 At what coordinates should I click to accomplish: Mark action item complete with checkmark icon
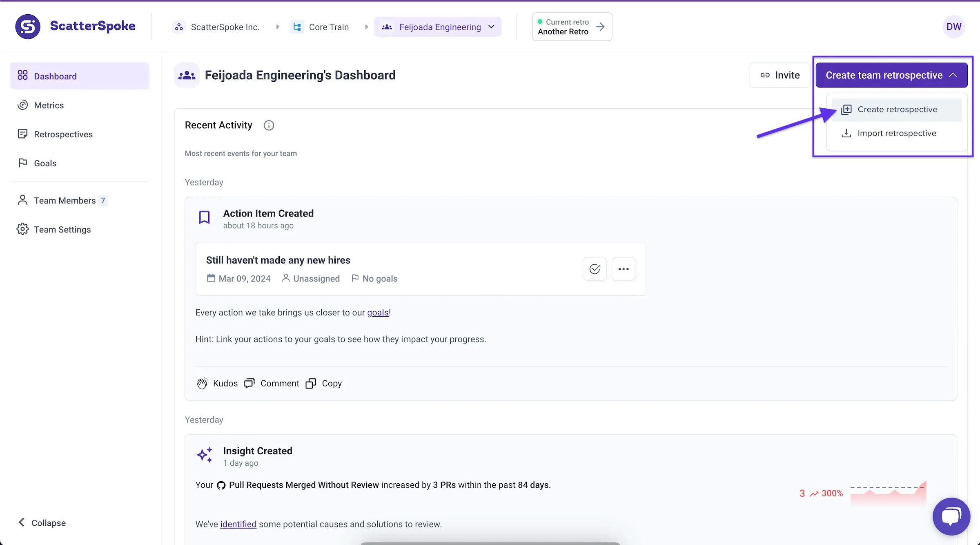tap(595, 269)
